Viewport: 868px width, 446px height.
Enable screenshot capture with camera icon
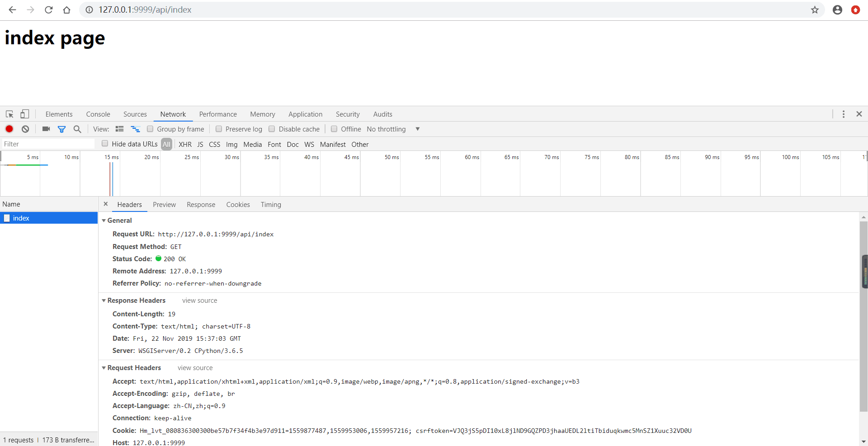pos(45,129)
